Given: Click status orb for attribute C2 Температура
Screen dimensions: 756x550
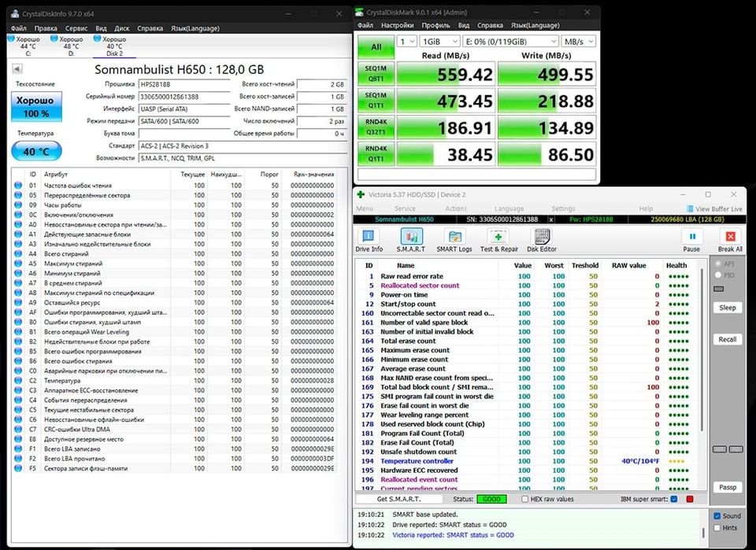Looking at the screenshot, I should [18, 381].
